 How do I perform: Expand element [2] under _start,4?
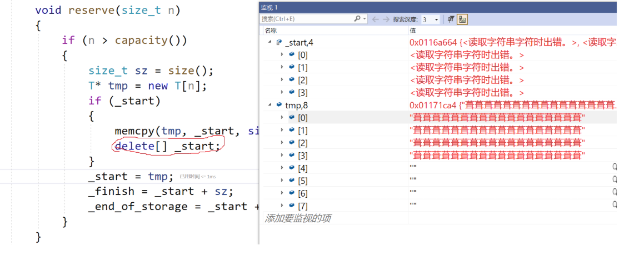tap(282, 79)
